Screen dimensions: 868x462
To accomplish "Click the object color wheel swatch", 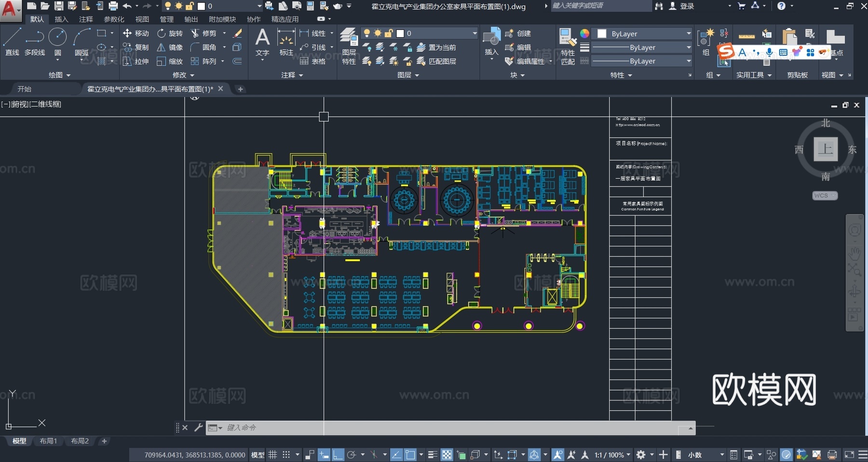I will click(584, 33).
